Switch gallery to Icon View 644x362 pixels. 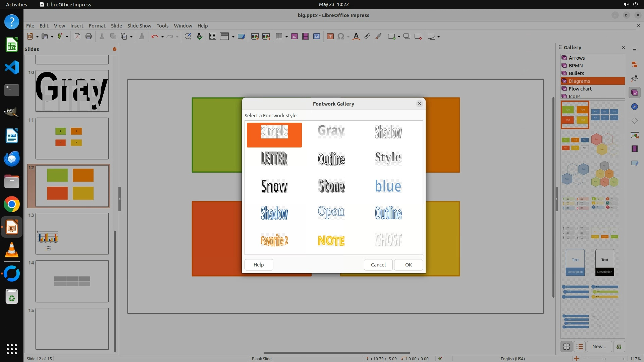pos(567,347)
